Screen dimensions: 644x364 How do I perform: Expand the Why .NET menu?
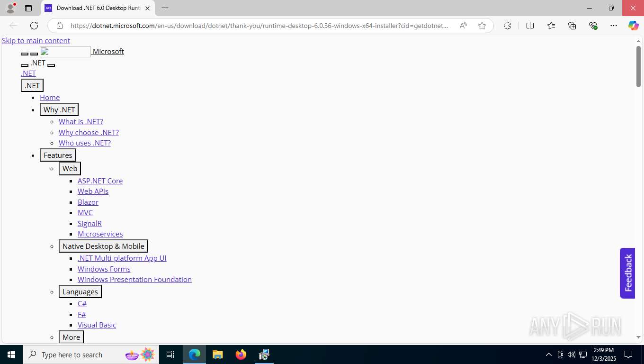coord(59,109)
